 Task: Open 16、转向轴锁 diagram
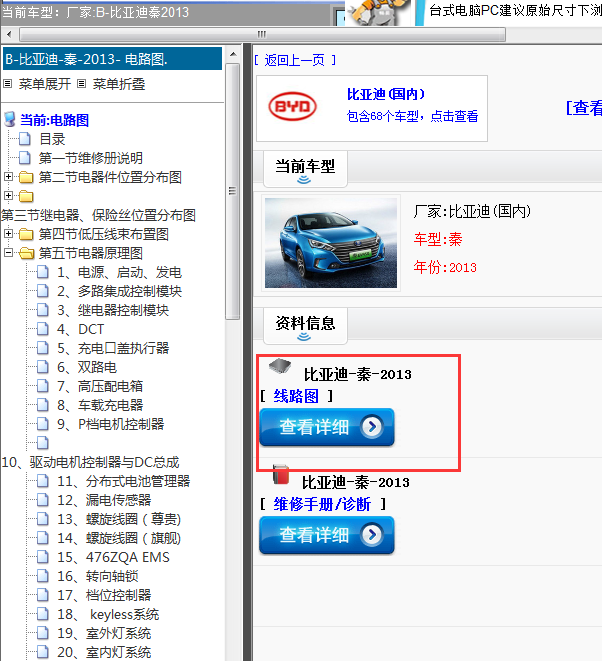coord(98,576)
